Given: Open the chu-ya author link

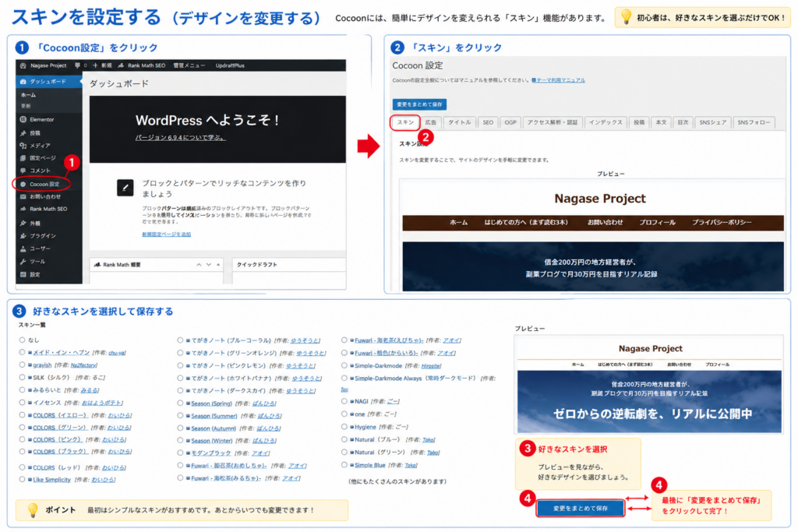Looking at the screenshot, I should pyautogui.click(x=117, y=353).
